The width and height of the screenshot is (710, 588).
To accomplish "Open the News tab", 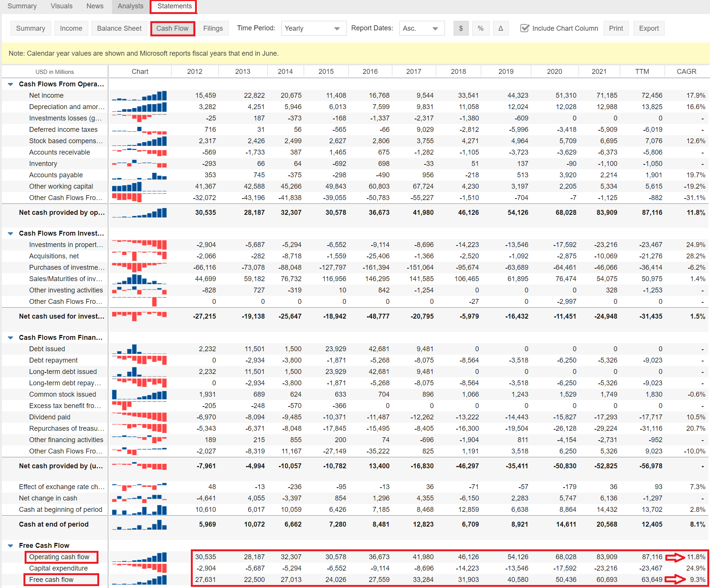I will (95, 6).
